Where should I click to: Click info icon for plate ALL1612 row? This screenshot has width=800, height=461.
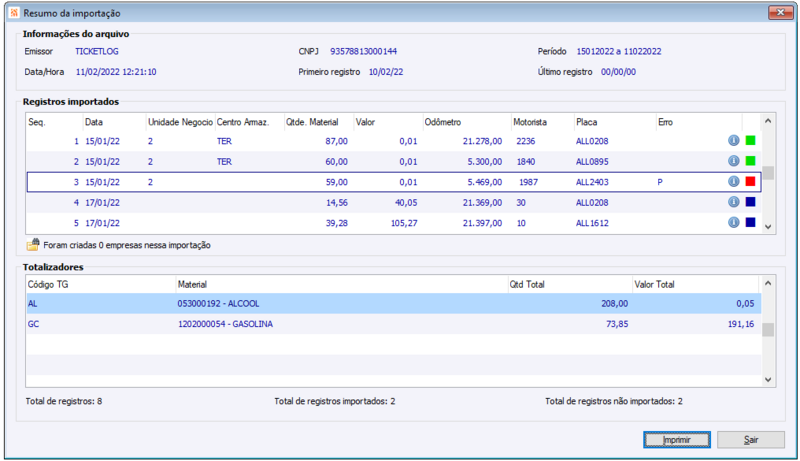tap(733, 223)
